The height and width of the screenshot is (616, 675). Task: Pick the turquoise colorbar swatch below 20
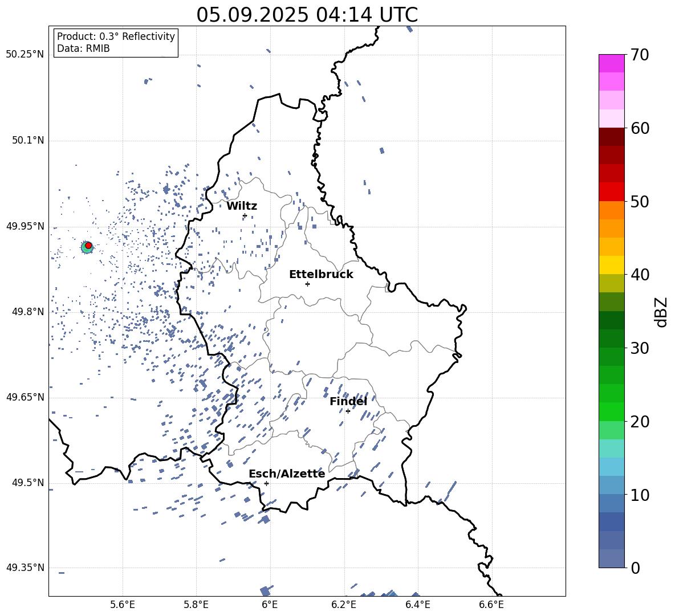(x=611, y=448)
